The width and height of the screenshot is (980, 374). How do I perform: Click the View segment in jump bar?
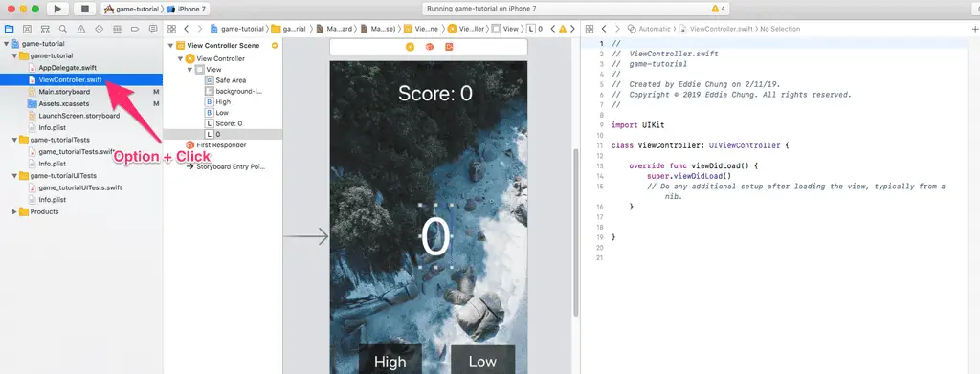pos(505,29)
